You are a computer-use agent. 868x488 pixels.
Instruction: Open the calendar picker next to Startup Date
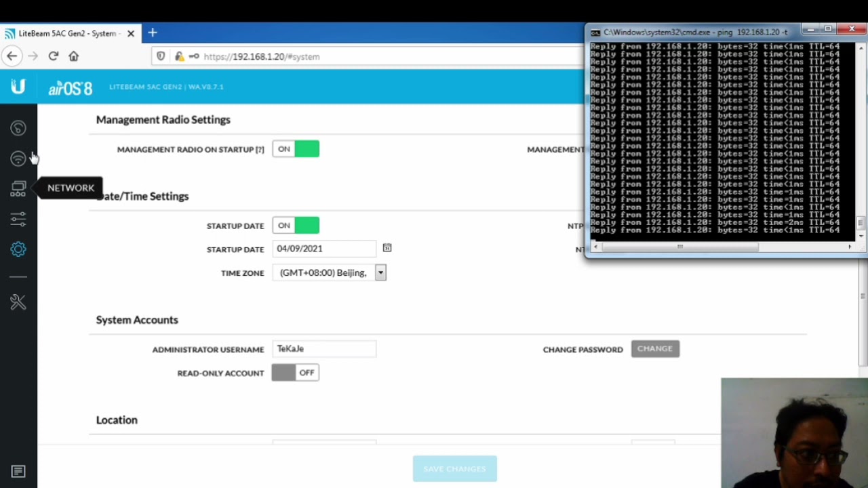387,248
